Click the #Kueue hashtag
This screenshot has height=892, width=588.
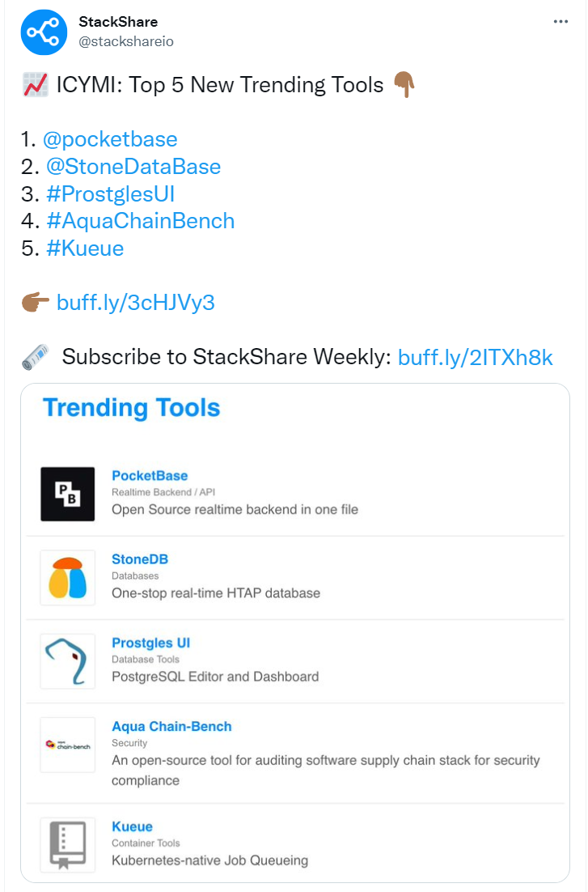click(85, 248)
